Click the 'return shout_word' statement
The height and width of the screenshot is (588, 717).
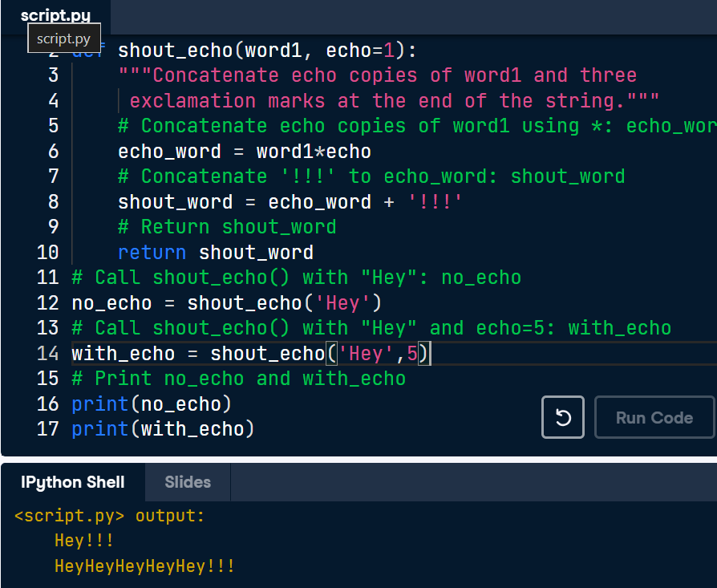216,253
